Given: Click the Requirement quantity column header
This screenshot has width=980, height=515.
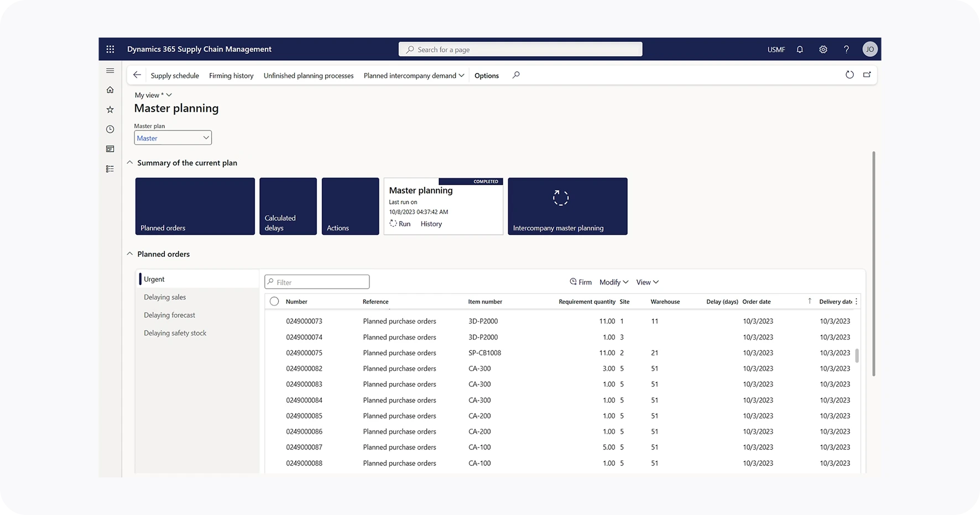Looking at the screenshot, I should (587, 302).
